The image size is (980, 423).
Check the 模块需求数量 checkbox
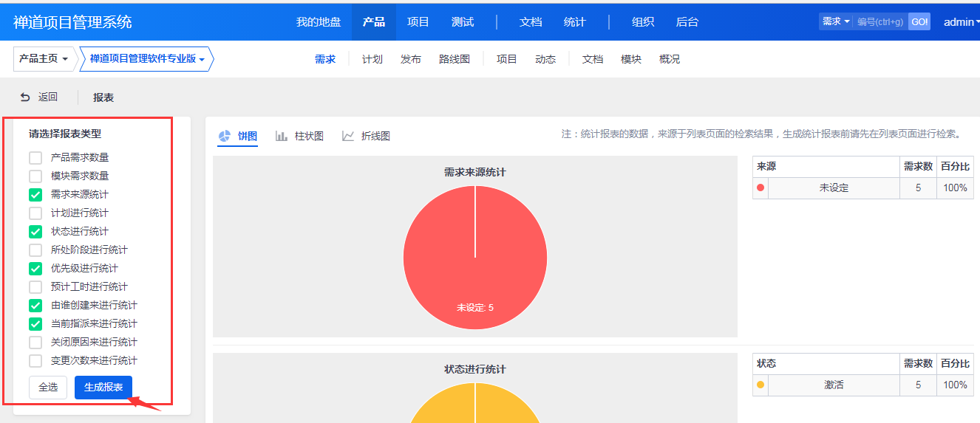tap(35, 176)
